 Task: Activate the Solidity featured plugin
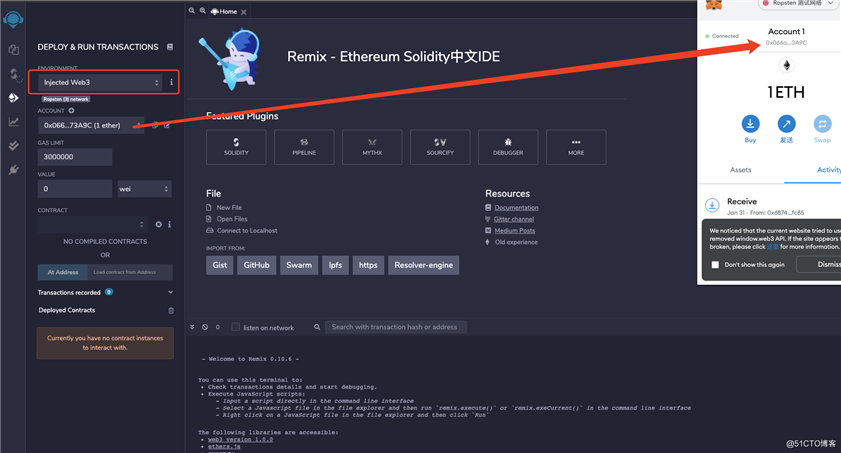tap(236, 147)
